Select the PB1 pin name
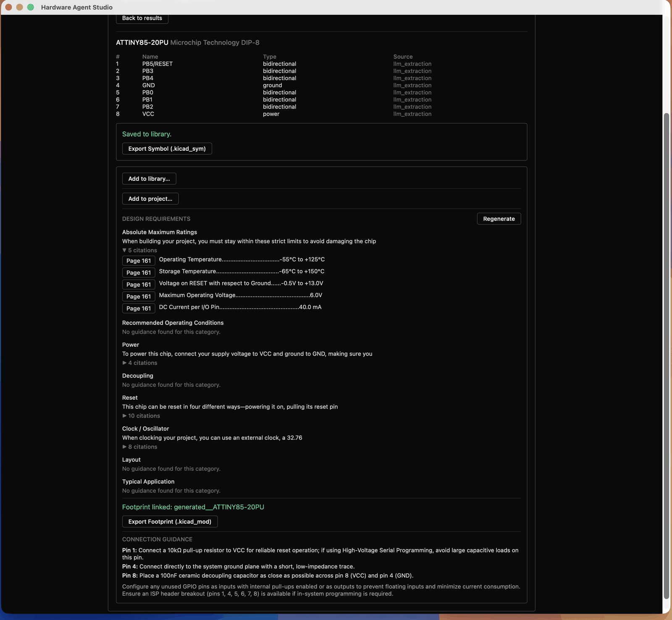 (x=147, y=99)
